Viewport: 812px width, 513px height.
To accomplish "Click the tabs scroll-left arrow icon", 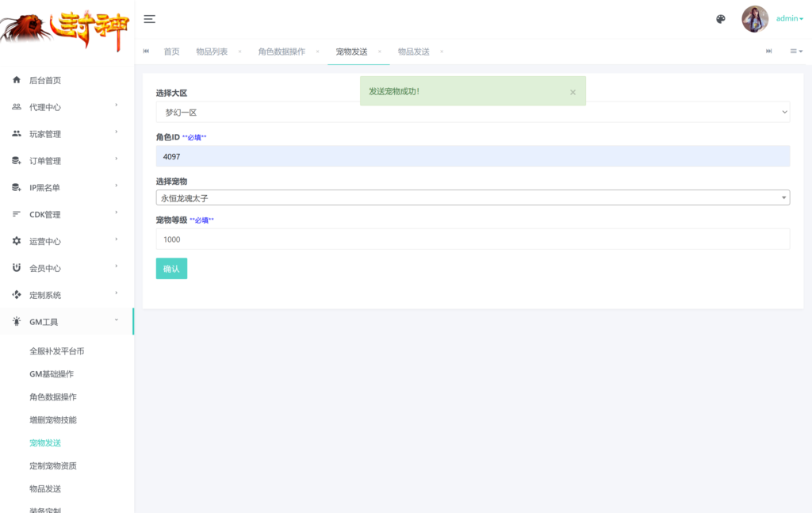I will (146, 52).
